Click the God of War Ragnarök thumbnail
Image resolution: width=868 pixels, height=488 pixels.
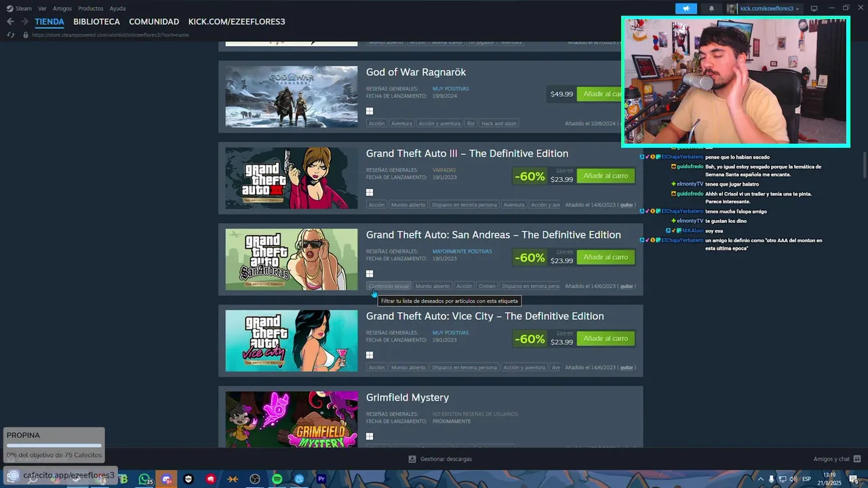coord(292,96)
